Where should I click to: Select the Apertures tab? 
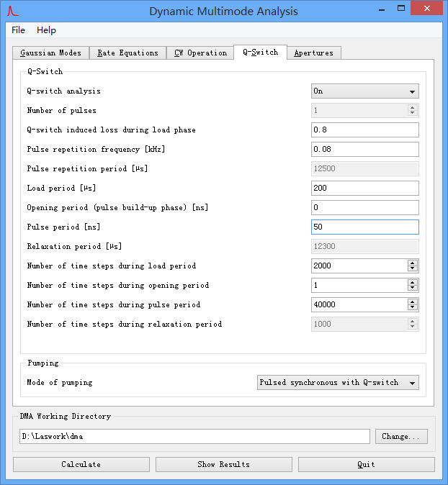click(313, 53)
